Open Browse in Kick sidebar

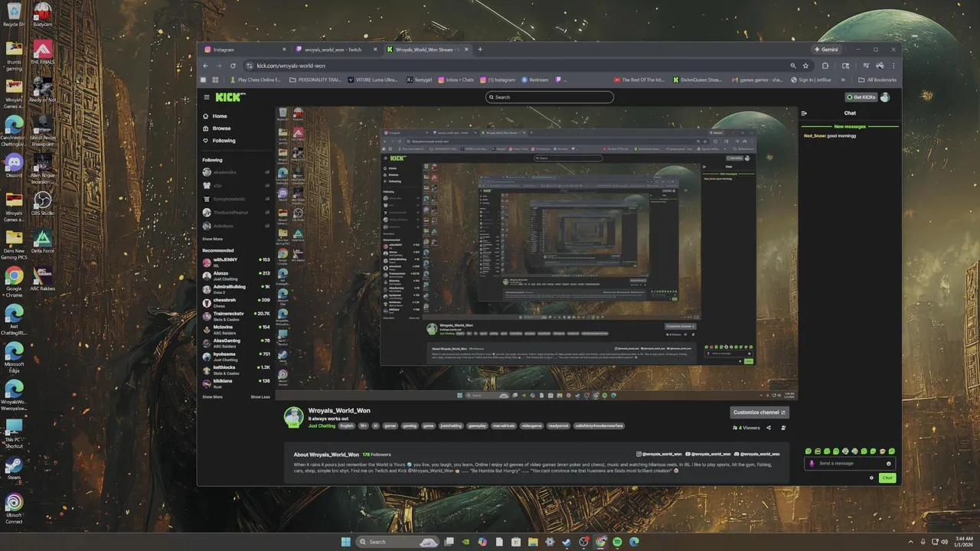click(x=221, y=129)
